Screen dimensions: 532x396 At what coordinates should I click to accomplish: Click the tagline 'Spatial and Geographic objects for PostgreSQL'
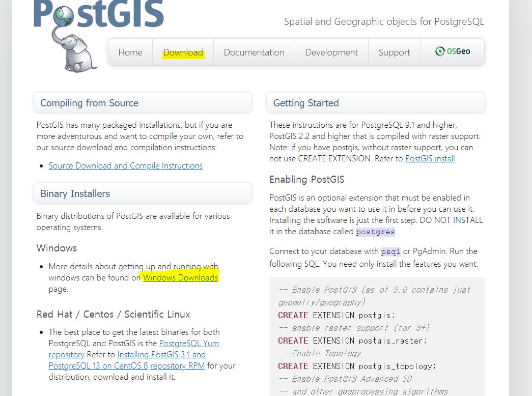(384, 21)
